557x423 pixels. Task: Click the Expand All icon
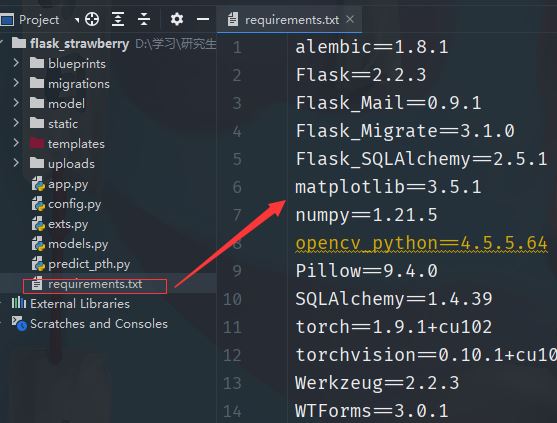click(118, 19)
